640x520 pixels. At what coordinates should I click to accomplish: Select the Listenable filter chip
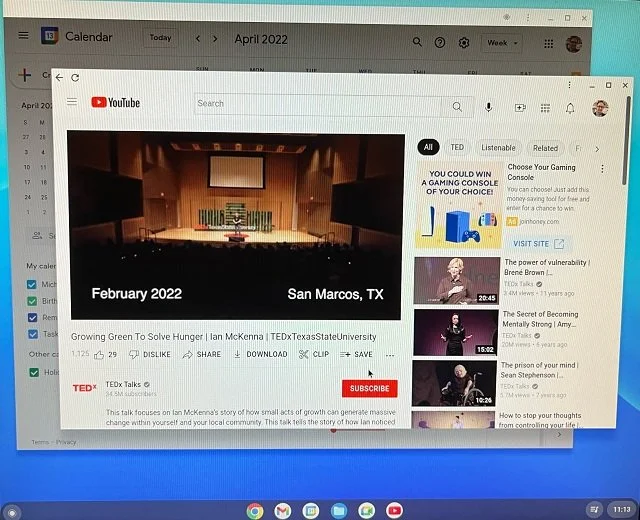(498, 148)
